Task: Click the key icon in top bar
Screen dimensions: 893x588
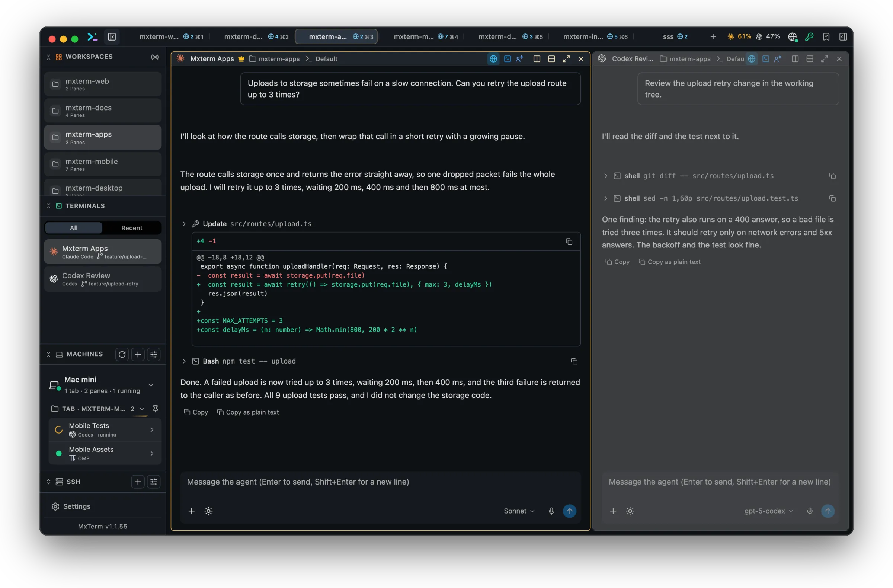Action: coord(809,37)
